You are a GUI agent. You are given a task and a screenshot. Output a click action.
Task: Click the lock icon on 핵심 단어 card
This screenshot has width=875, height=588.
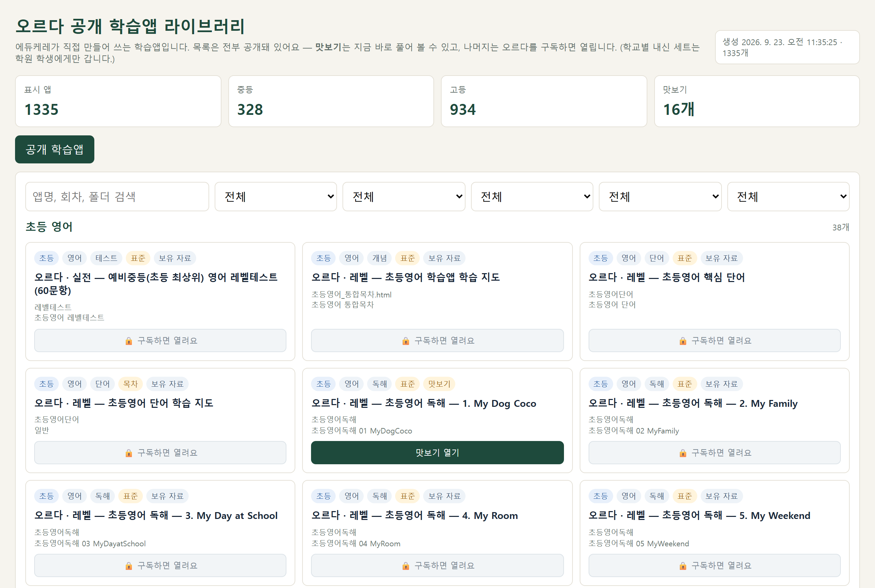(x=683, y=340)
